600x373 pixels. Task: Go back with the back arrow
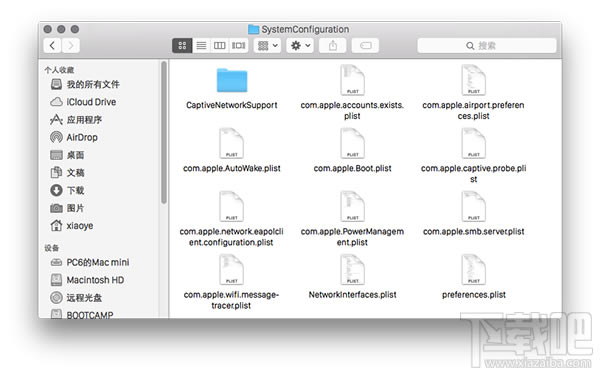53,46
